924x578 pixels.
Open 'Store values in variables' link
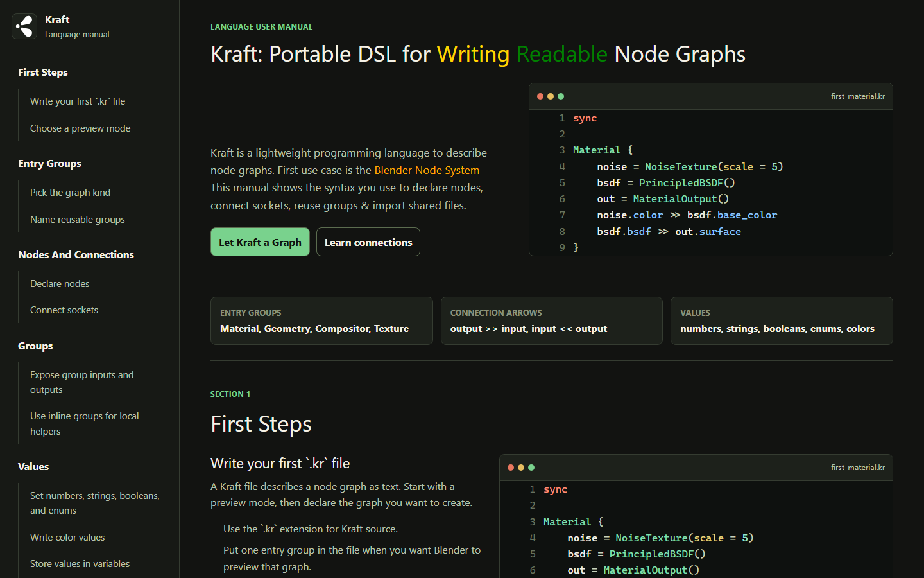tap(80, 564)
